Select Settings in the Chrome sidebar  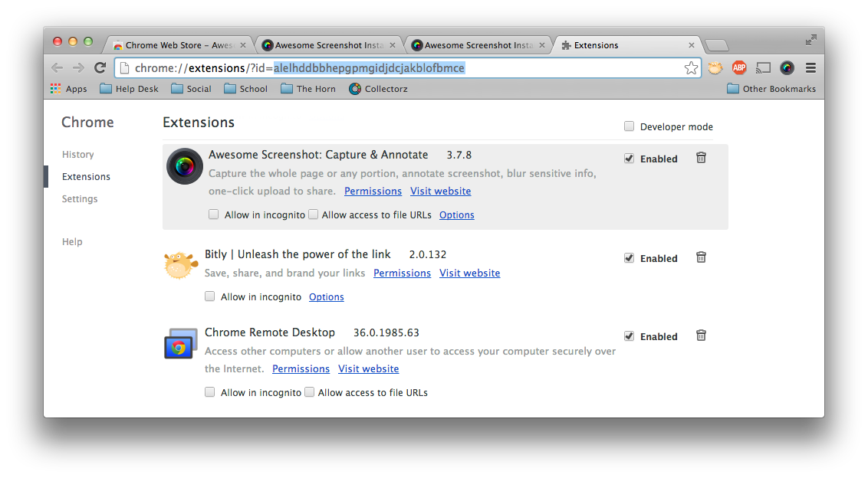tap(80, 198)
